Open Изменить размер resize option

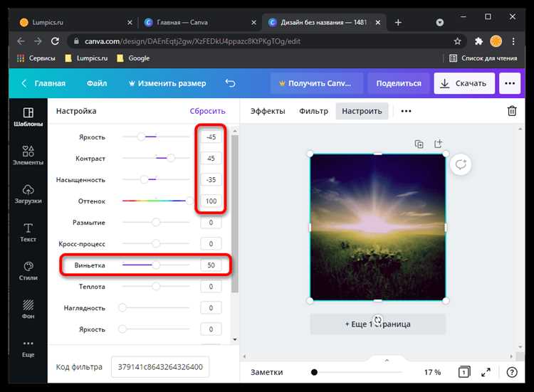167,83
